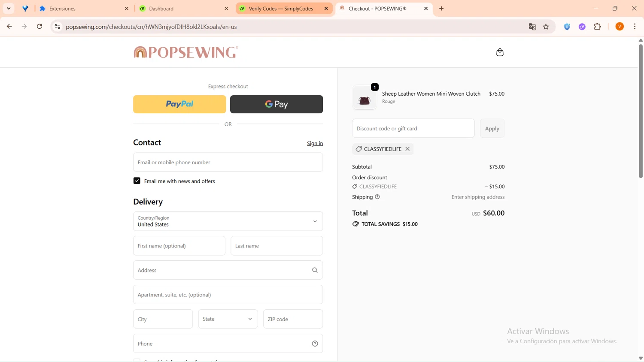Click the Apply discount button
644x362 pixels.
point(492,128)
